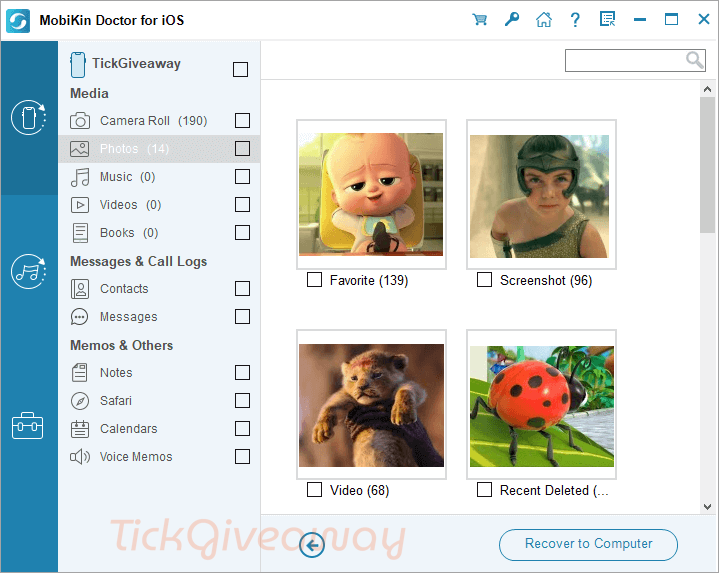This screenshot has height=573, width=719.
Task: Click the Videos play icon
Action: (80, 205)
